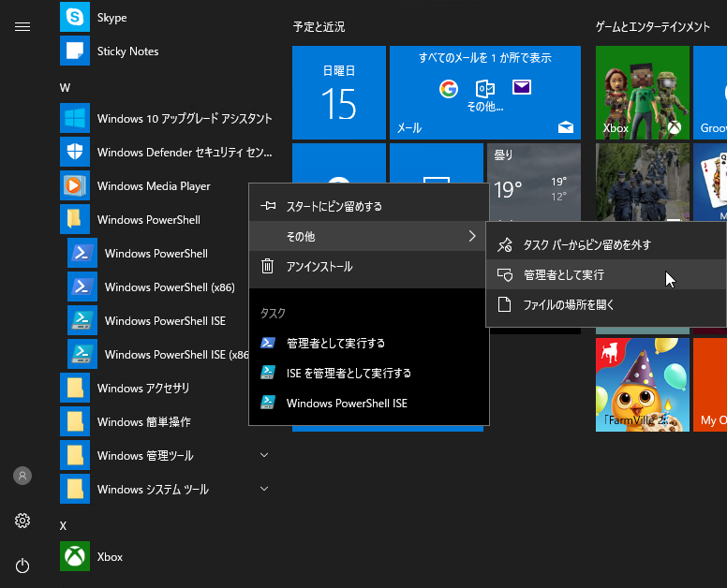Click the Sticky Notes label
This screenshot has width=727, height=588.
[128, 51]
